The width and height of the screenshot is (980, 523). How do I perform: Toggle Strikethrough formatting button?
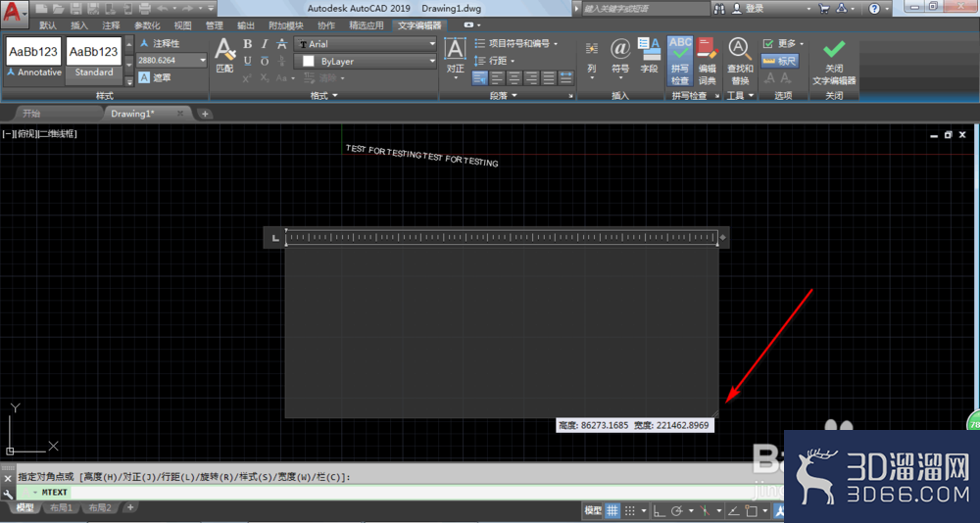pos(282,44)
